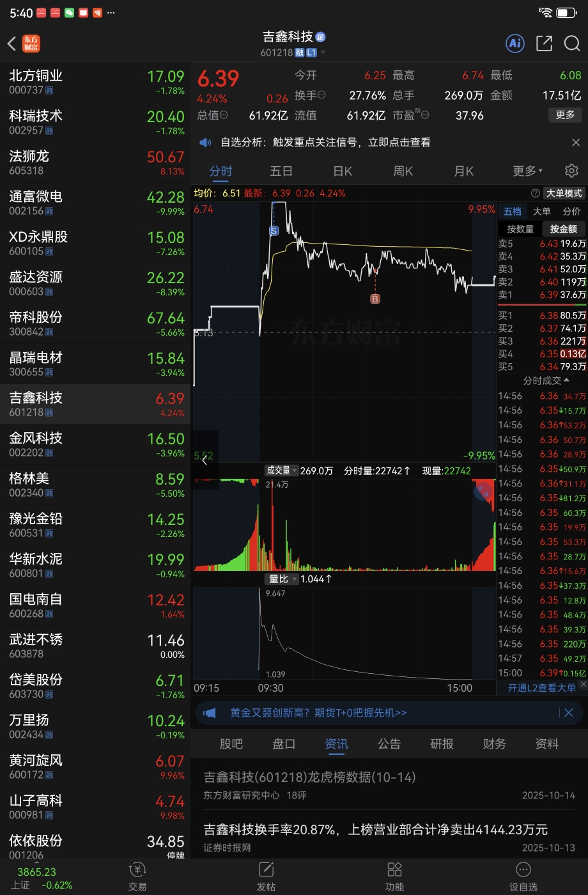Screen dimensions: 588x895
Task: Open search with the magnifier icon
Action: (572, 43)
